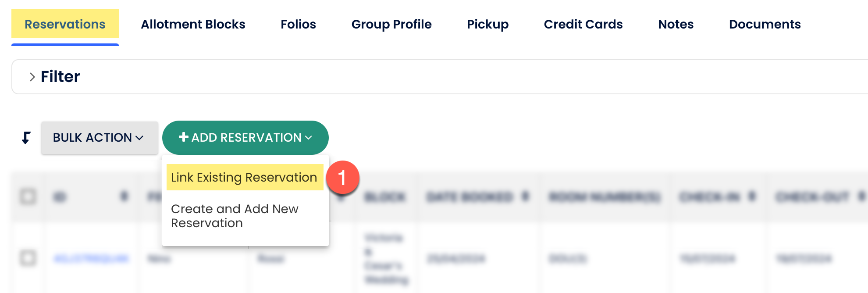Sort by Check-In column icon
The height and width of the screenshot is (293, 868).
pyautogui.click(x=752, y=197)
